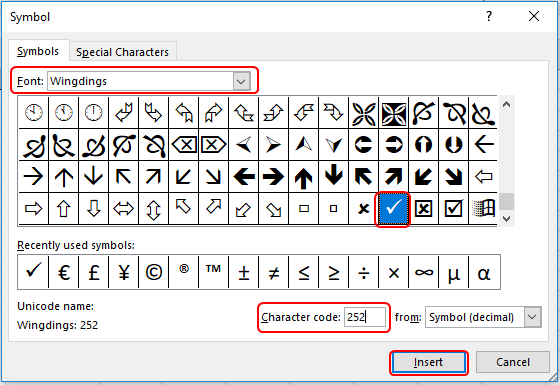The height and width of the screenshot is (385, 560).
Task: Pick the outlined right block arrow
Action: [x=33, y=209]
